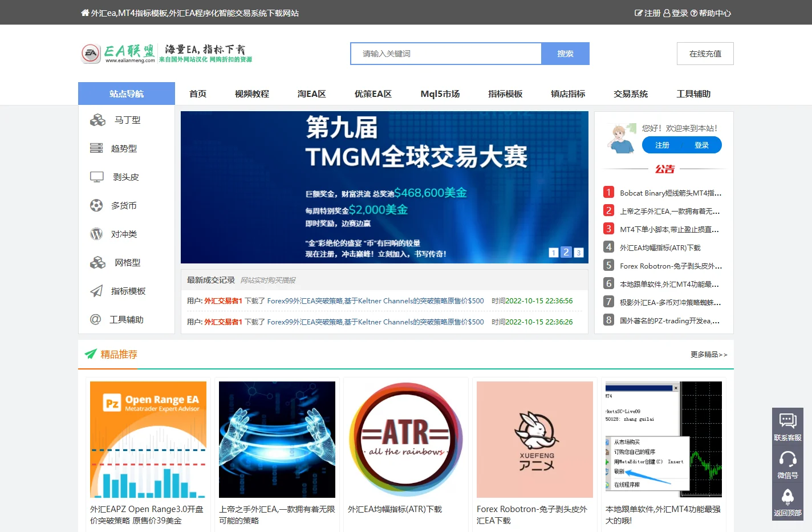
Task: Open the Mql5市场 navigation tab
Action: [x=440, y=94]
